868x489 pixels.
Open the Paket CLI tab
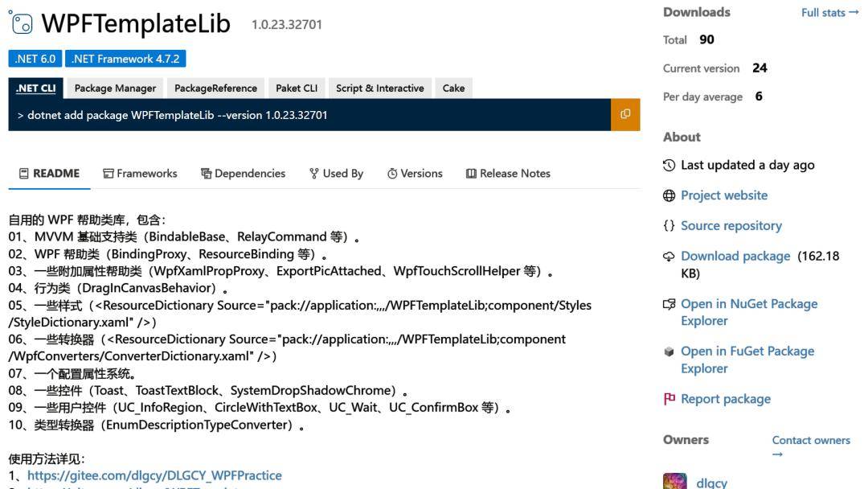coord(297,88)
